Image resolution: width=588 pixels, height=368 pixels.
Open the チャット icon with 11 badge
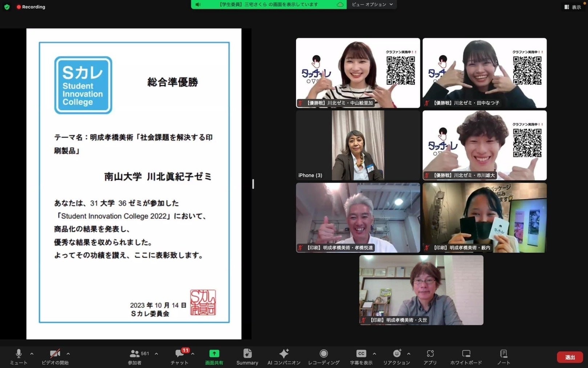click(180, 353)
